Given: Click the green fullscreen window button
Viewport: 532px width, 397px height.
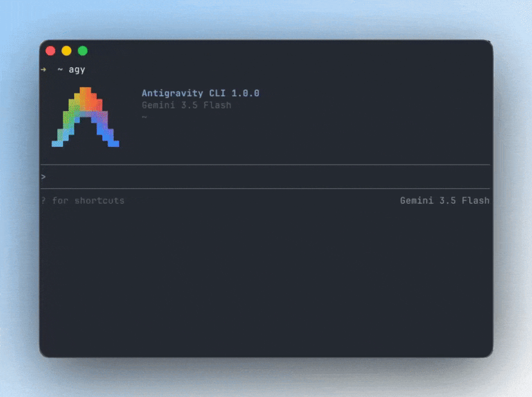Looking at the screenshot, I should [x=82, y=51].
